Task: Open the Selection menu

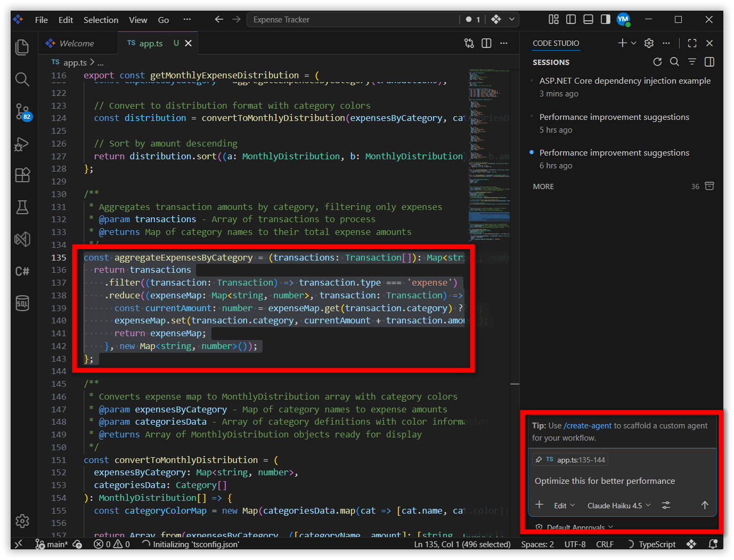Action: point(101,20)
